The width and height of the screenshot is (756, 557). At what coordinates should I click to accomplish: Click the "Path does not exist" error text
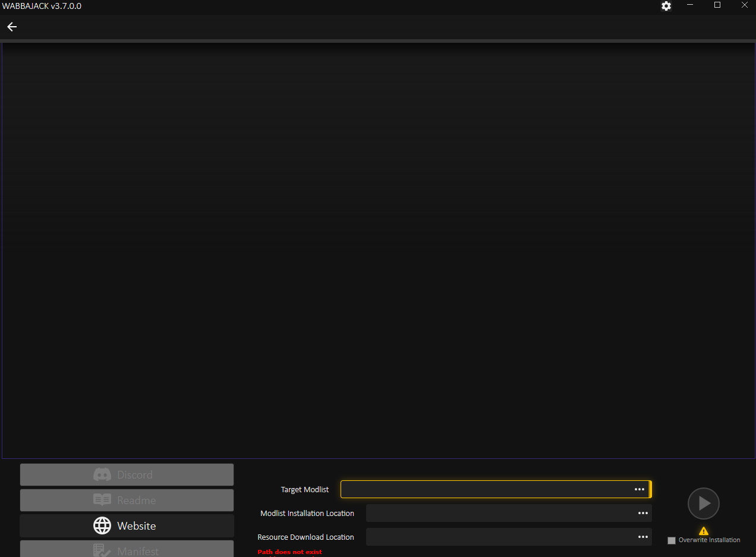coord(289,552)
